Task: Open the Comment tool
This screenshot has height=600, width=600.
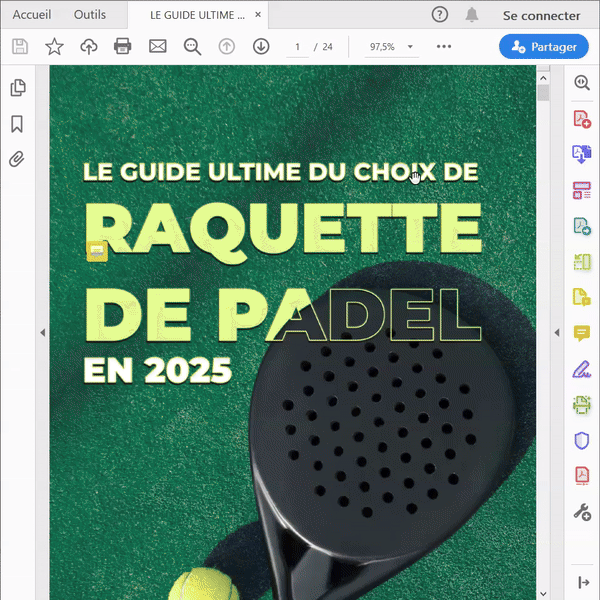Action: [x=582, y=333]
